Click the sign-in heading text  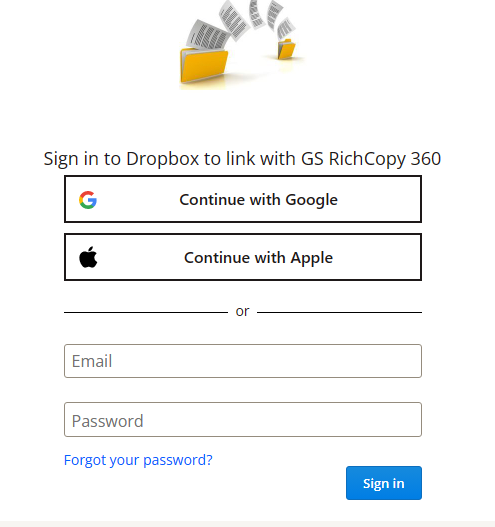tap(242, 159)
